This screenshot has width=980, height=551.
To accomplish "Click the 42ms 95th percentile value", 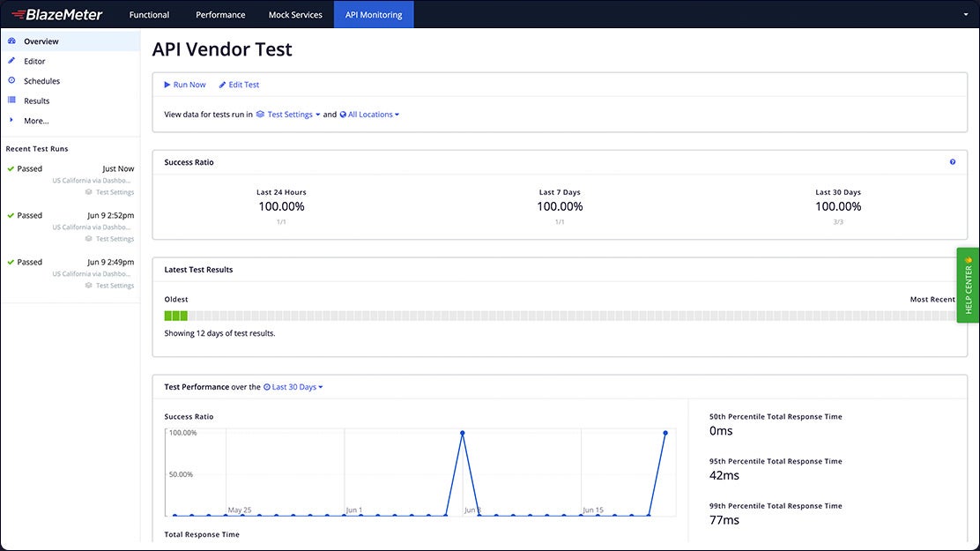I will point(724,475).
